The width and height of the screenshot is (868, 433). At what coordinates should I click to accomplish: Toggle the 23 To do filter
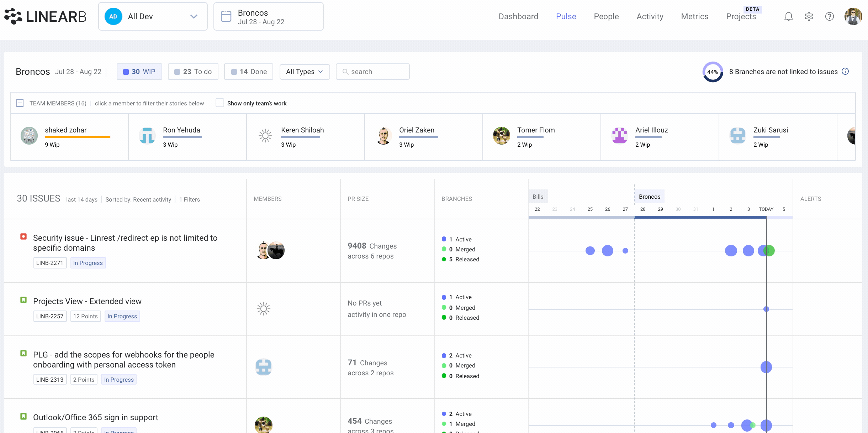point(193,72)
